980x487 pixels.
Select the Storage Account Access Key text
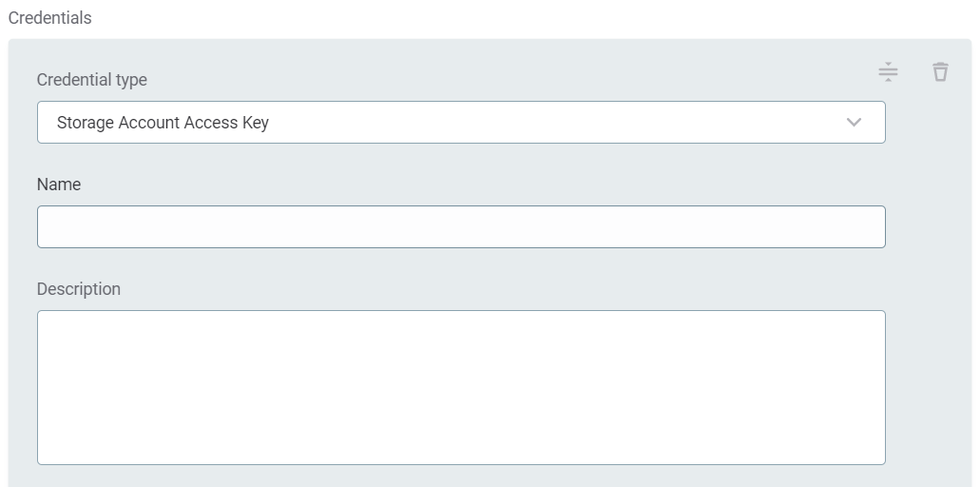(x=163, y=123)
